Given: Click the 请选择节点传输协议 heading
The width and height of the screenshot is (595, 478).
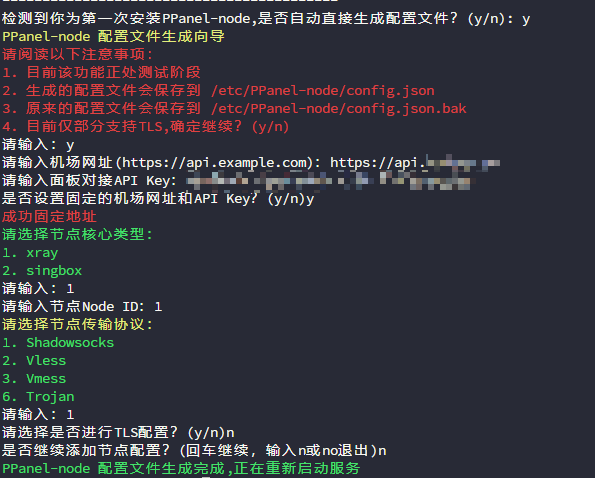Looking at the screenshot, I should (77, 324).
